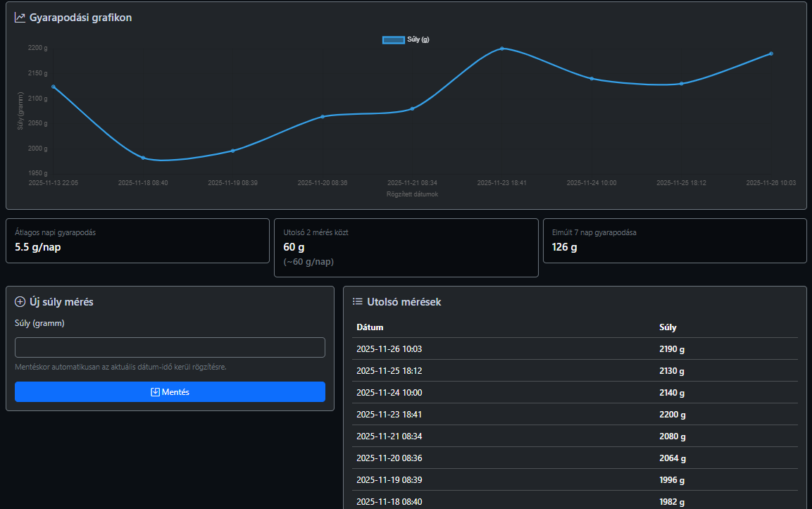Click the Súly (gramm) input field

(170, 348)
